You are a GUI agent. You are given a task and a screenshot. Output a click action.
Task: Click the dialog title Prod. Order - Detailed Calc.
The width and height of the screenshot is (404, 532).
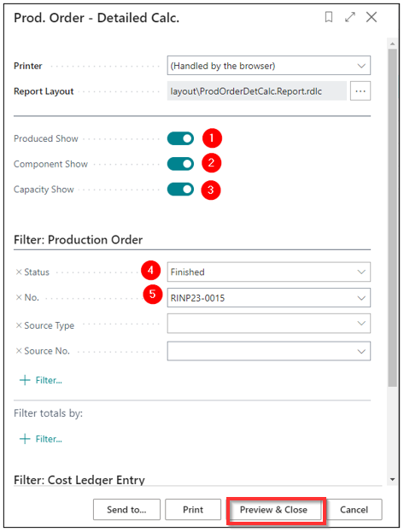pyautogui.click(x=97, y=18)
